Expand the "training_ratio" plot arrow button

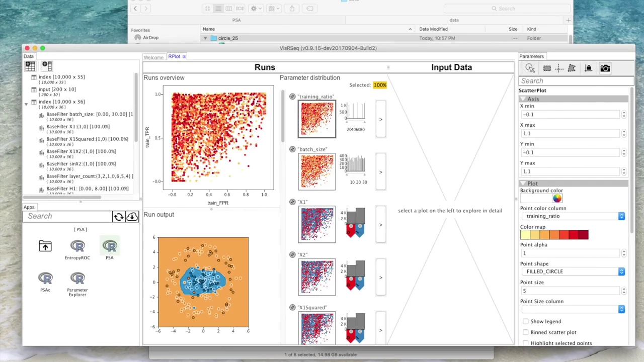coord(381,119)
